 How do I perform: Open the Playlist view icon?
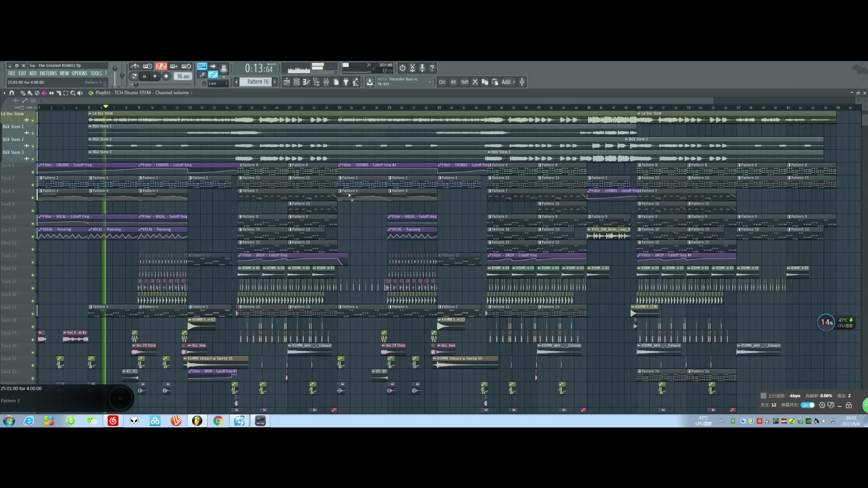click(x=287, y=82)
